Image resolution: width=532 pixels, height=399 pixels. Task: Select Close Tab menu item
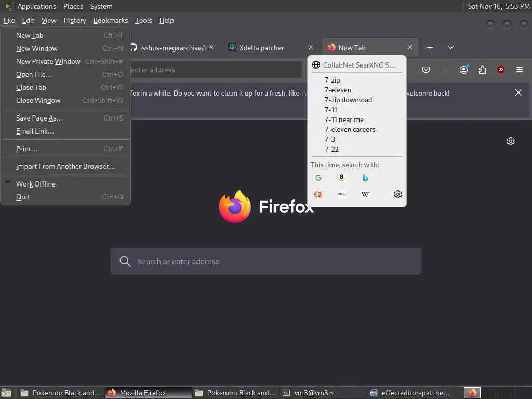tap(66, 87)
